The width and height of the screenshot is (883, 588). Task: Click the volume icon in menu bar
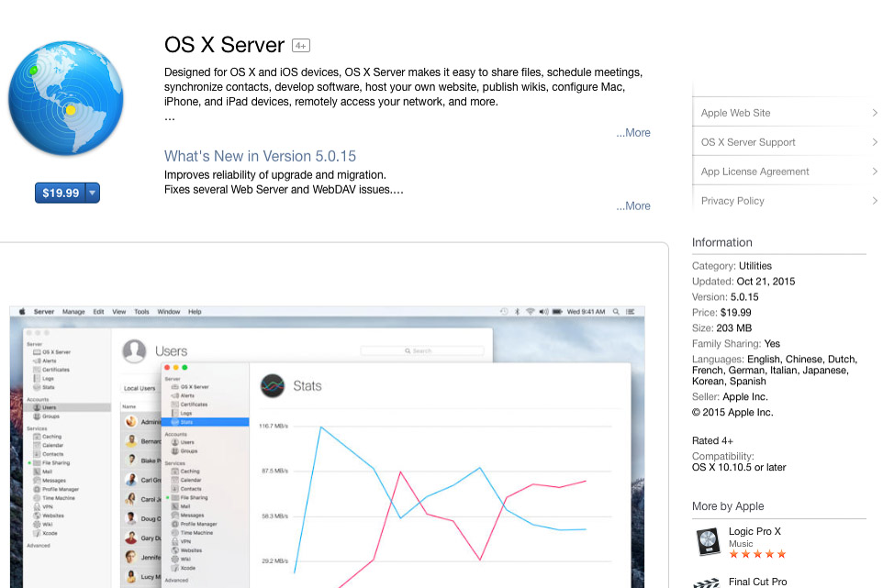[x=543, y=311]
